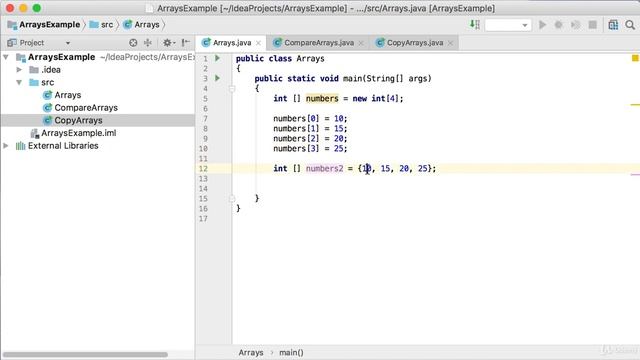
Task: Click Arrays in bottom editor breadcrumb
Action: pos(251,353)
